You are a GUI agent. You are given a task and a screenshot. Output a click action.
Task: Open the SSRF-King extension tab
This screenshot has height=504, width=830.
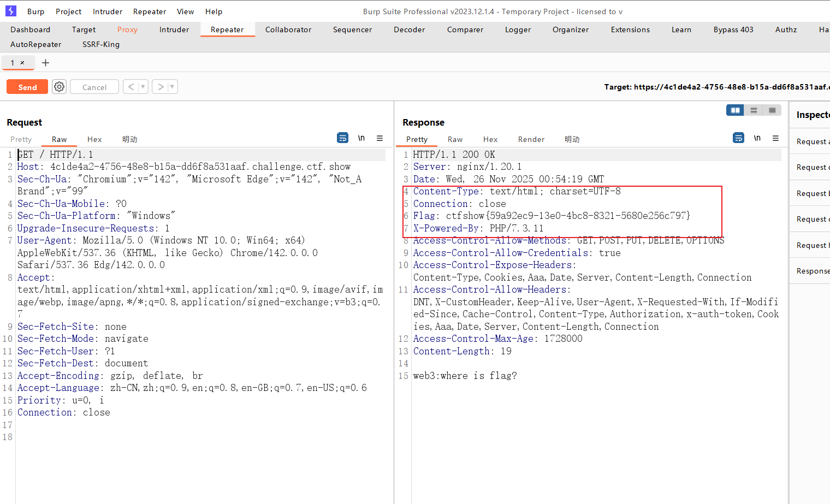coord(101,44)
